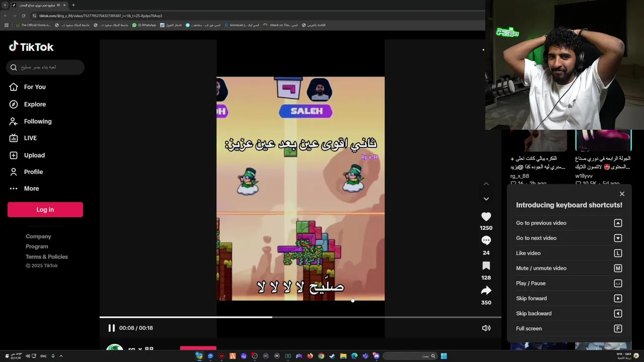
Task: Click the up arrow key for previous video
Action: tap(618, 223)
